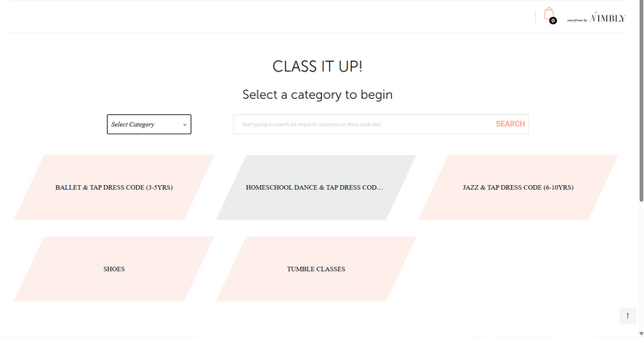Click the cart item count badge

(x=553, y=21)
